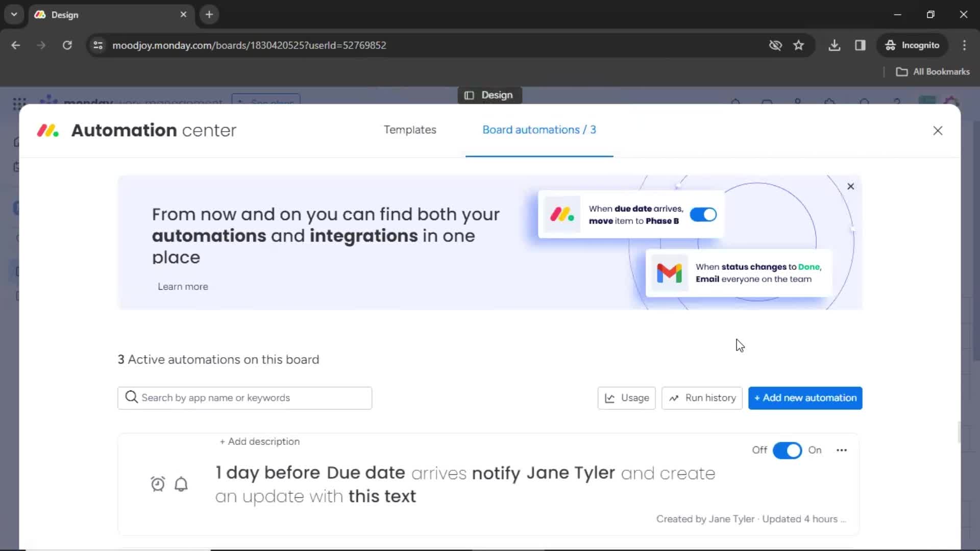Click the three-dot menu icon on automation
Screen dimensions: 980x551
pyautogui.click(x=841, y=449)
